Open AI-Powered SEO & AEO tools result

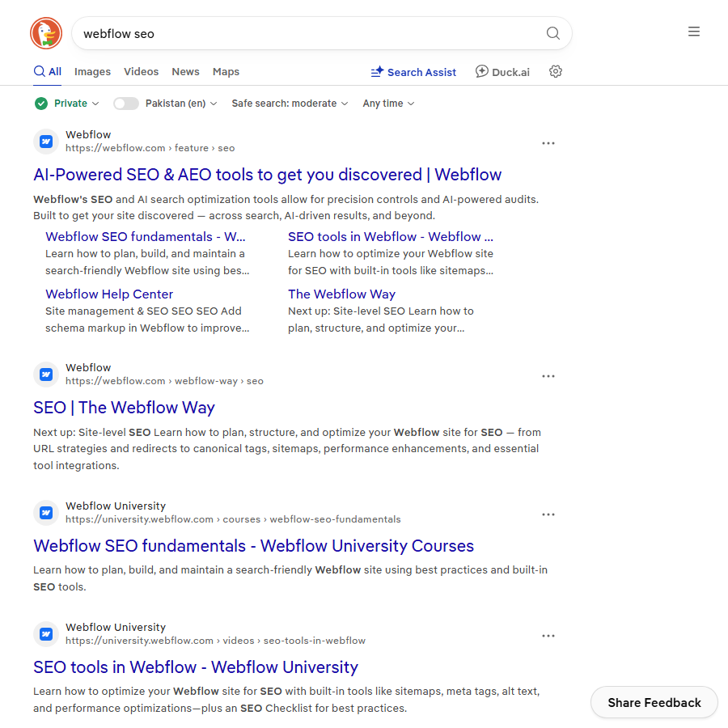click(x=268, y=175)
